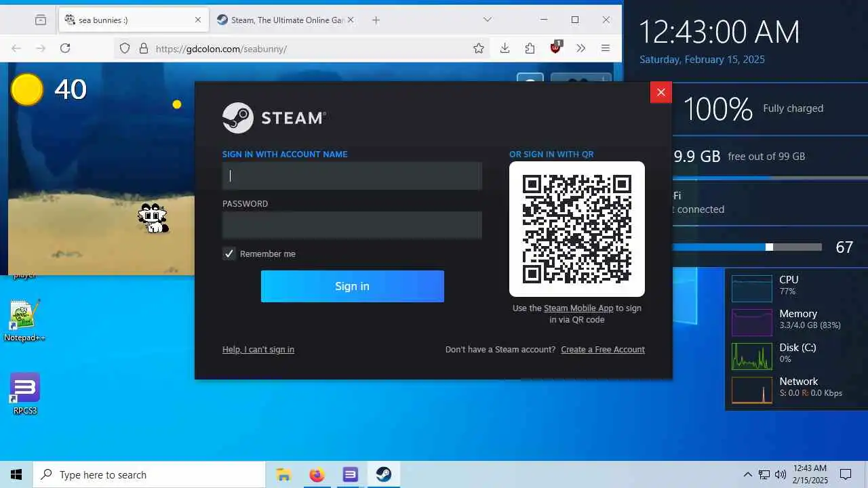Click the Memory usage graph

[752, 322]
